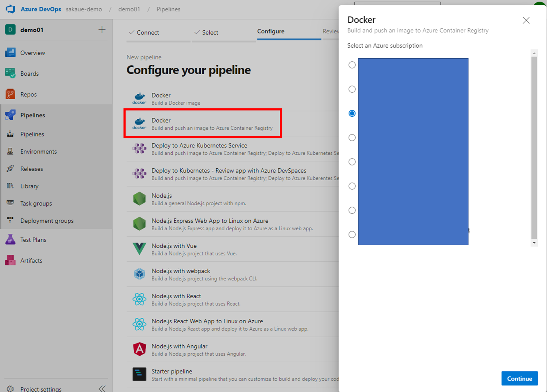This screenshot has width=547, height=392.
Task: Click the Deployment groups icon
Action: point(10,220)
